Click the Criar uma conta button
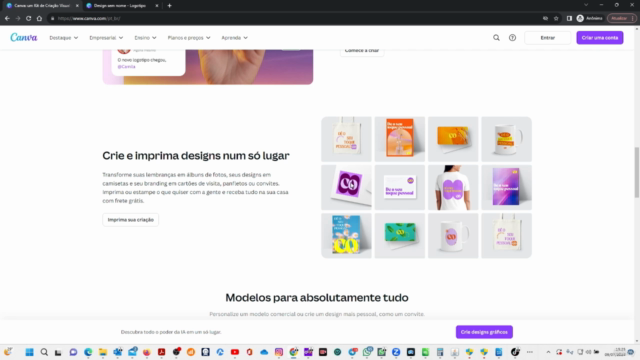The width and height of the screenshot is (640, 360). pyautogui.click(x=600, y=38)
